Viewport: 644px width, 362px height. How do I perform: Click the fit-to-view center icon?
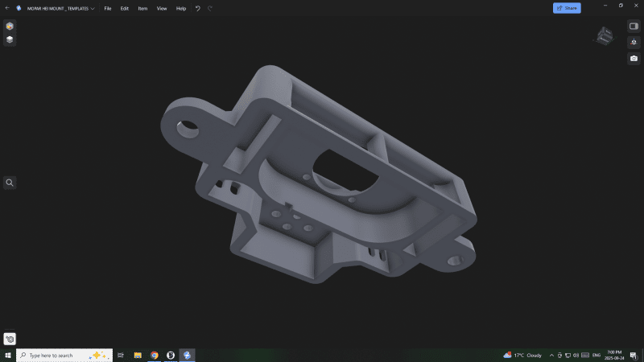point(634,42)
